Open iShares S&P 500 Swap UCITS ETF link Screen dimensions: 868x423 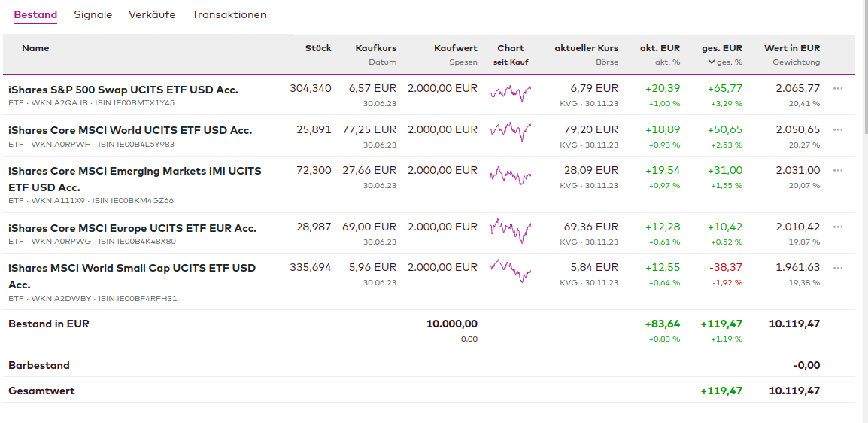click(123, 90)
